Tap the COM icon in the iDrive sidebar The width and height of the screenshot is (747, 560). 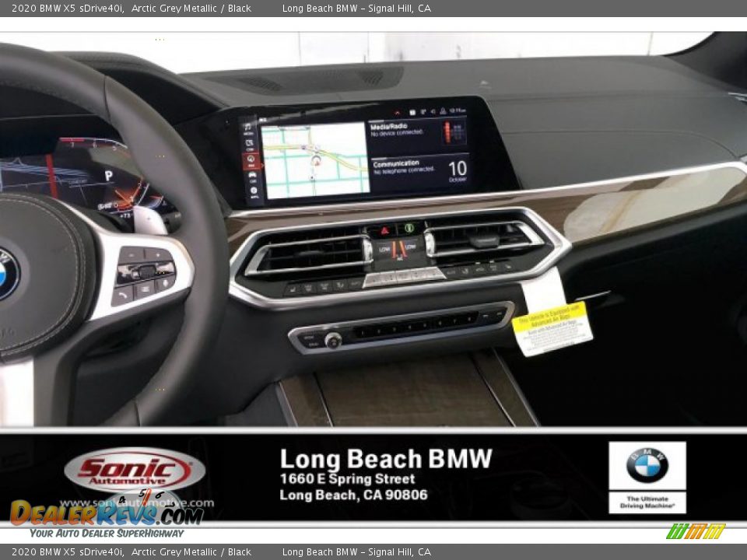[x=249, y=145]
